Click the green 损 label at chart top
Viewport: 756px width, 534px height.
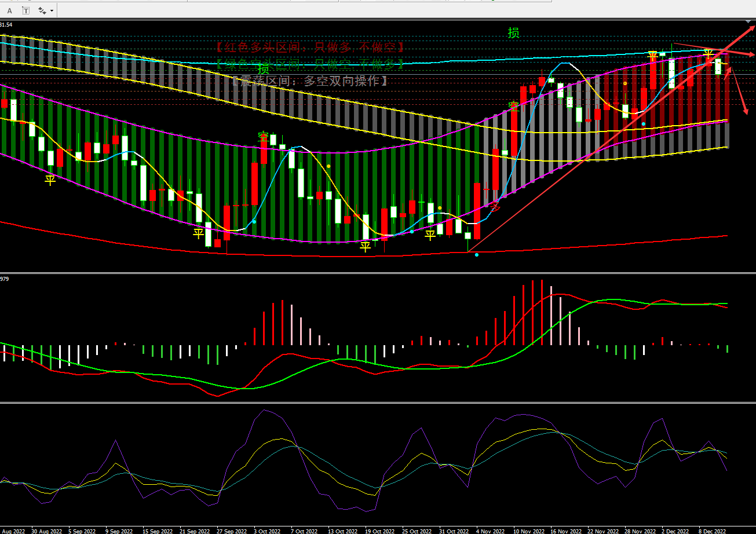[x=514, y=33]
